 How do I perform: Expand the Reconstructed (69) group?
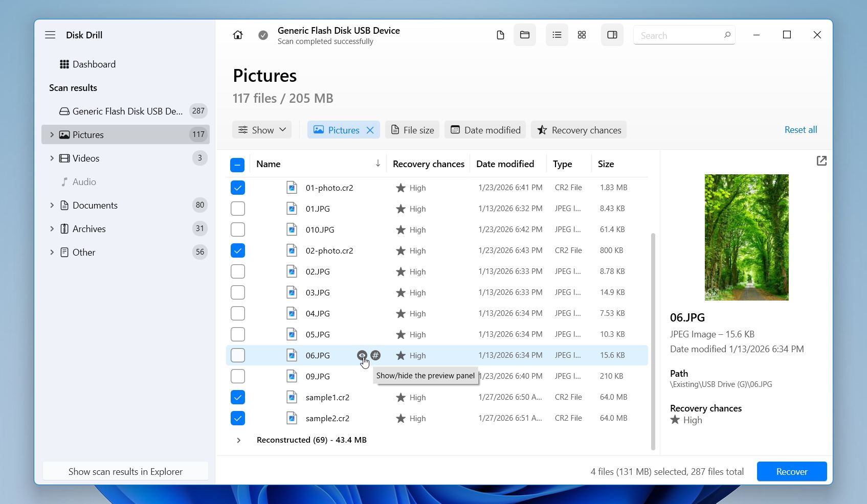pyautogui.click(x=239, y=440)
